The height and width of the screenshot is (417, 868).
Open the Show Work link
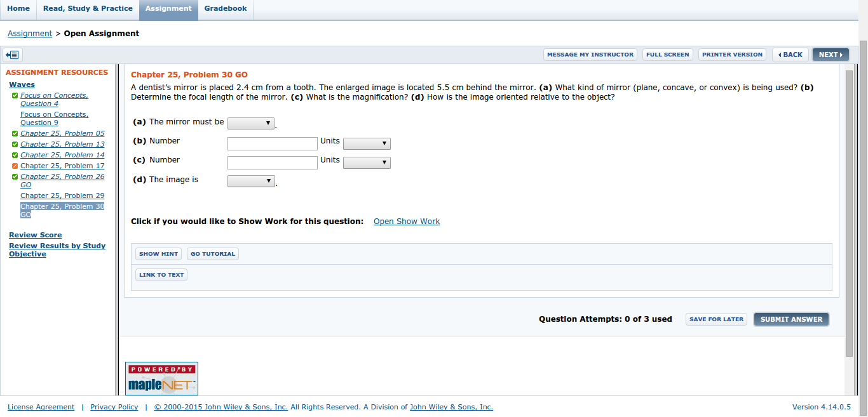(x=407, y=222)
